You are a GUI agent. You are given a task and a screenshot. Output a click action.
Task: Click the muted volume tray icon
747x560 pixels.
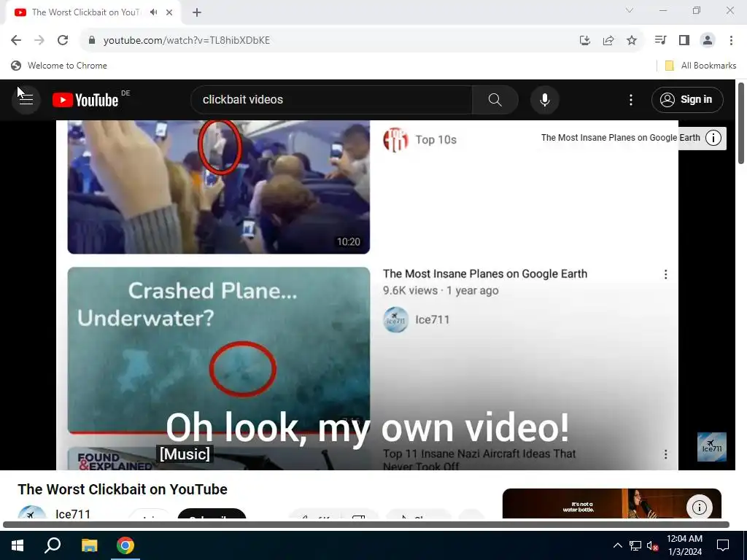coord(653,545)
